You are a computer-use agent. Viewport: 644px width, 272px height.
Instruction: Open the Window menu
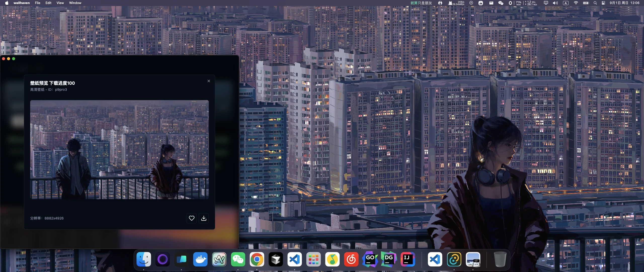(x=75, y=3)
